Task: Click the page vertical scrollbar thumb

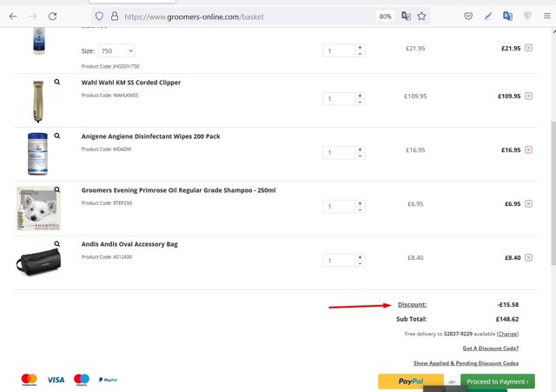Action: [553, 193]
